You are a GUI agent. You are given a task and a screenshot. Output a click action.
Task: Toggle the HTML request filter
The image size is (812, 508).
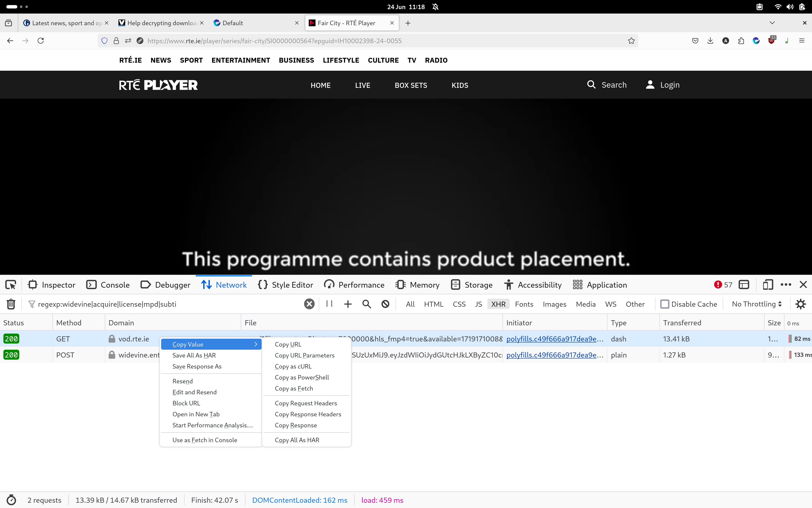[x=433, y=304]
